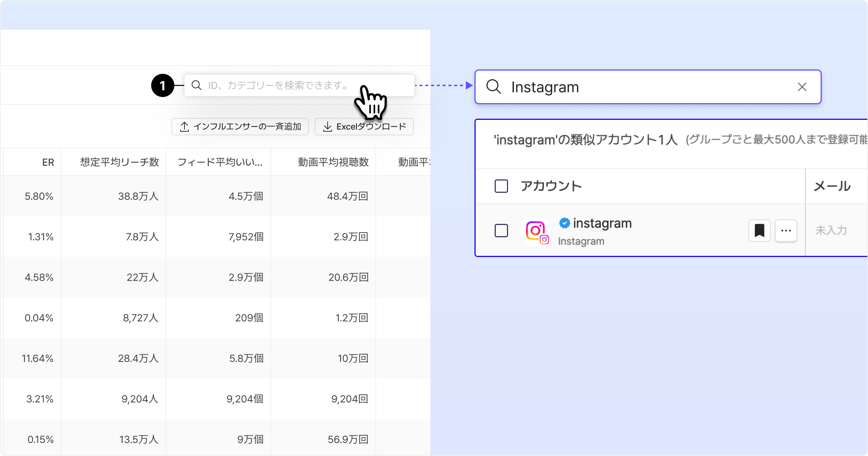
Task: Tick the checkbox for the instagram account row
Action: [x=501, y=231]
